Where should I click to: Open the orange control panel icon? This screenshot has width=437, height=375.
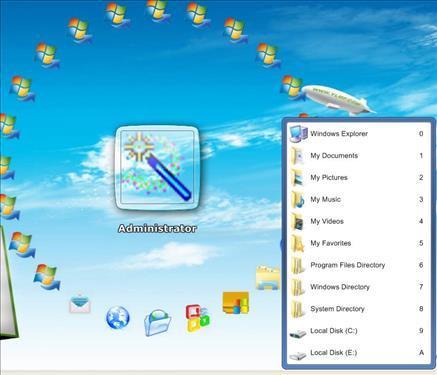(236, 302)
